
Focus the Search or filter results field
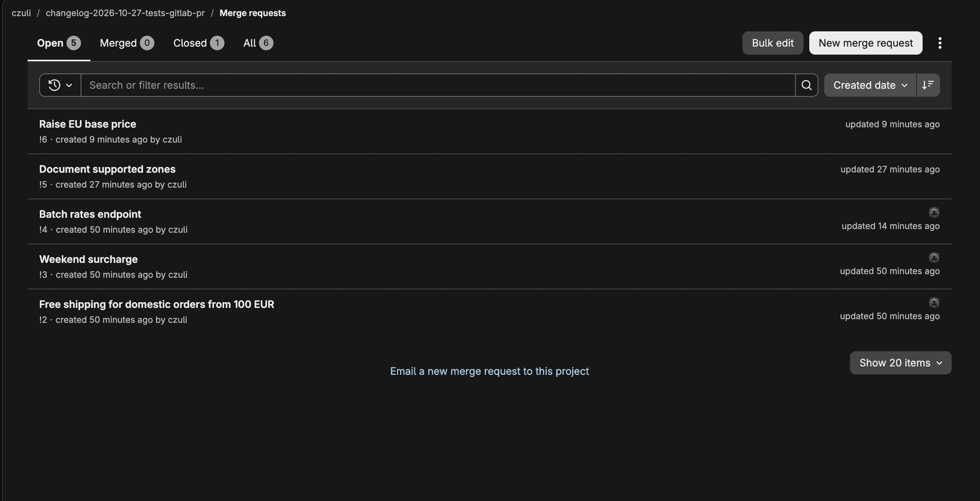(x=438, y=85)
